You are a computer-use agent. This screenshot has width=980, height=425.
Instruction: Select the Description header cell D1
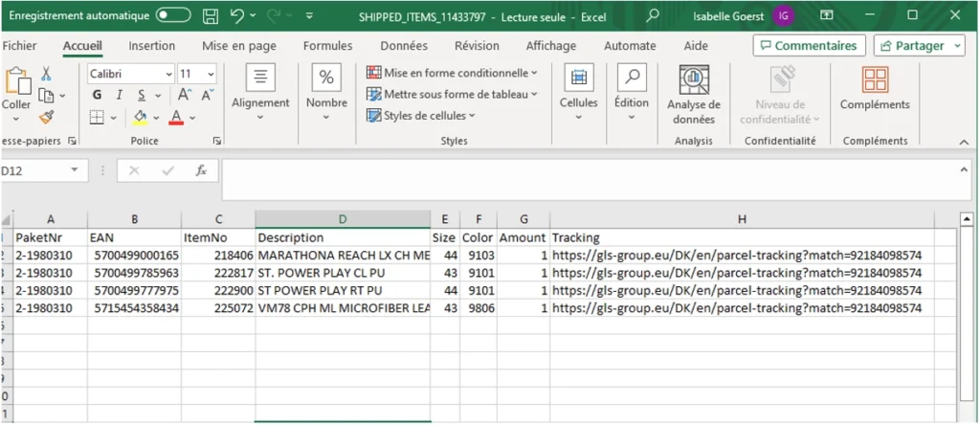(343, 237)
